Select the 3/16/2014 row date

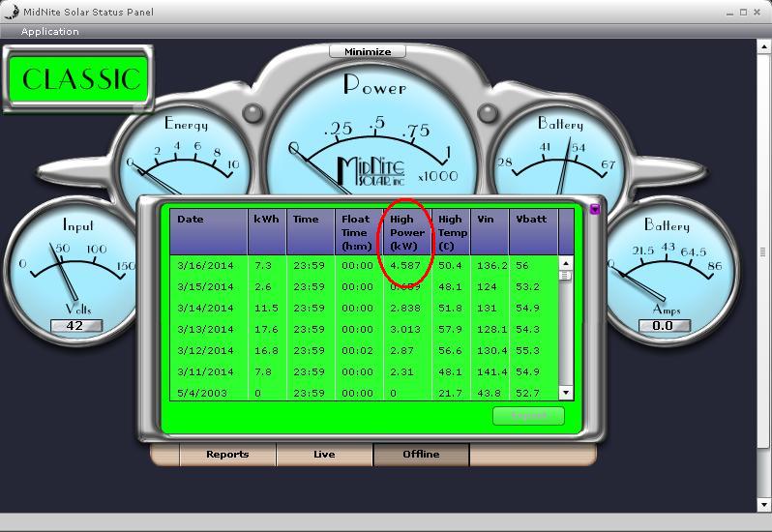click(x=205, y=266)
